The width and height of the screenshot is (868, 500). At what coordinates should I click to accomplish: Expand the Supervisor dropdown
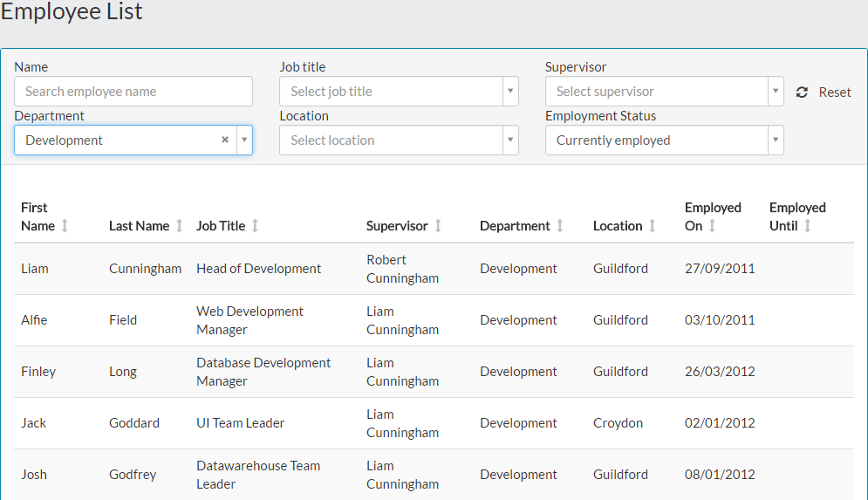coord(775,92)
